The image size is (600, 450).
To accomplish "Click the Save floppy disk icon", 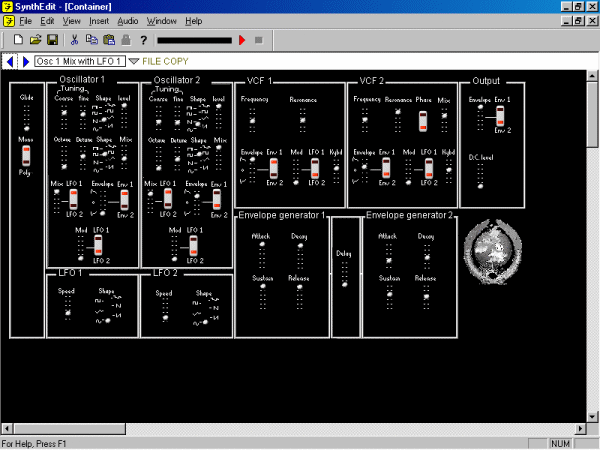I will pyautogui.click(x=52, y=40).
